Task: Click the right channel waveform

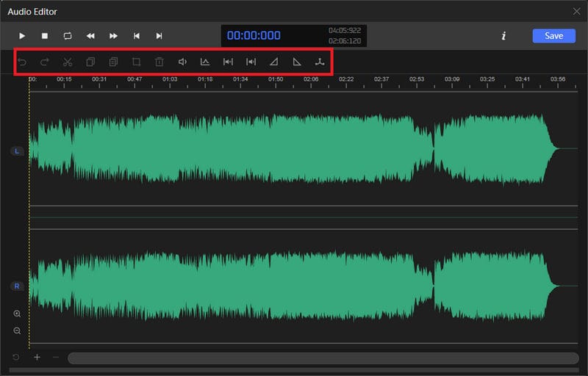Action: click(x=303, y=286)
